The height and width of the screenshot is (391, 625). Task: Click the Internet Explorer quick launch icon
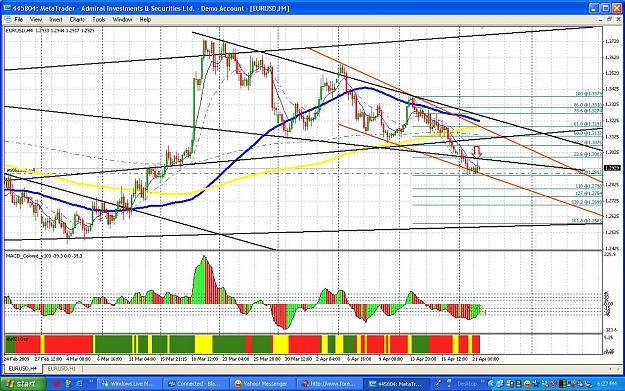click(x=79, y=384)
